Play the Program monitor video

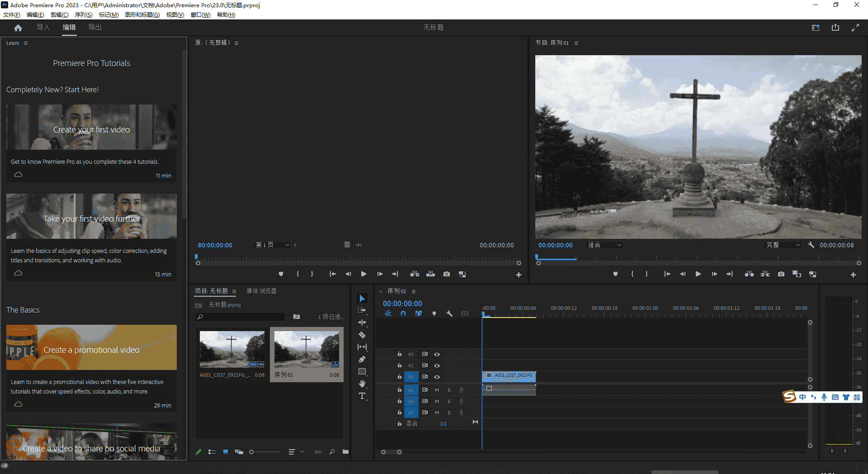pyautogui.click(x=698, y=274)
